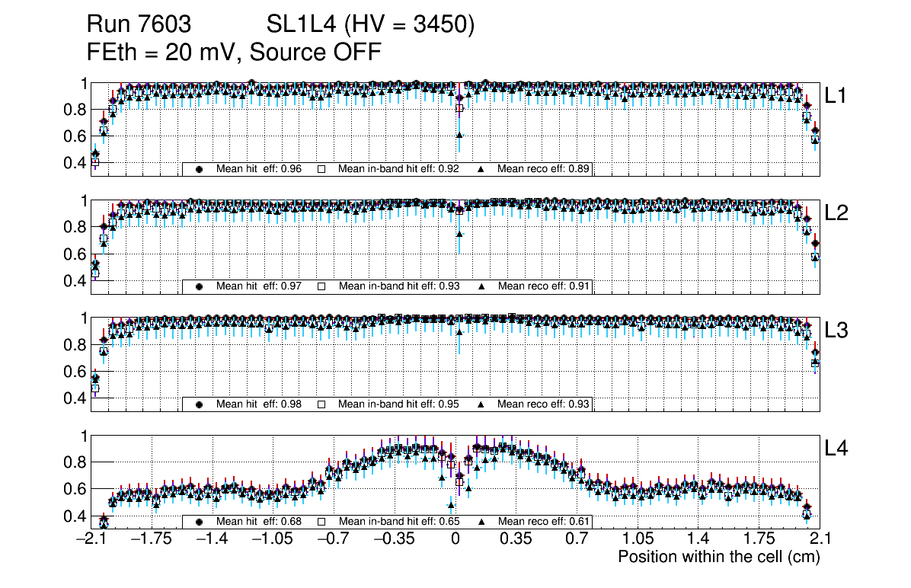The height and width of the screenshot is (588, 911).
Task: Click the x-axis tick label 0.35
Action: pos(515,539)
